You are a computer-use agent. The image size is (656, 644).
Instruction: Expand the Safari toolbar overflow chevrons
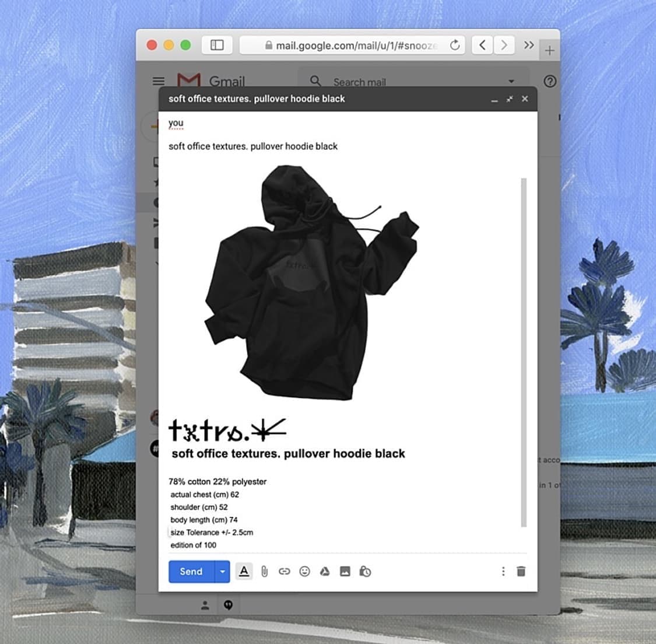[529, 45]
